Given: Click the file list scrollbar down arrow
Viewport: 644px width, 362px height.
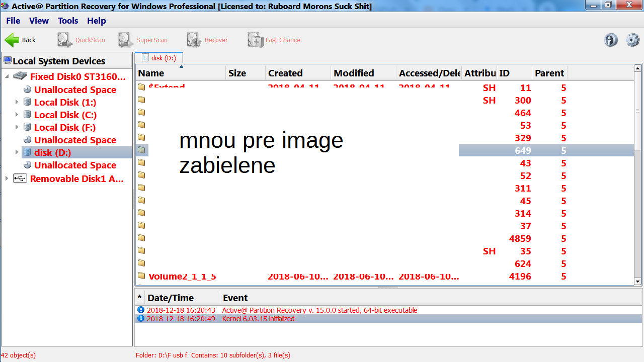Looking at the screenshot, I should 638,282.
